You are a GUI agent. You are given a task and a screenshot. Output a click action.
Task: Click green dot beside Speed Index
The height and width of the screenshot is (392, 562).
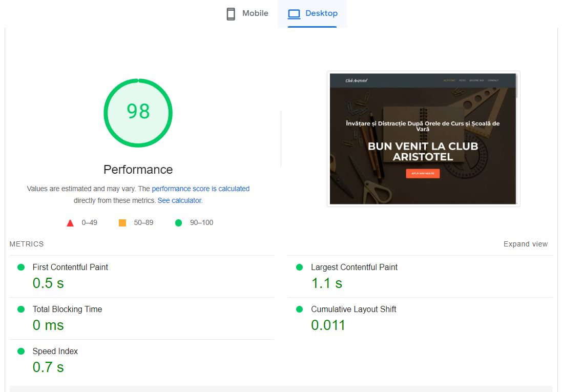tap(21, 352)
